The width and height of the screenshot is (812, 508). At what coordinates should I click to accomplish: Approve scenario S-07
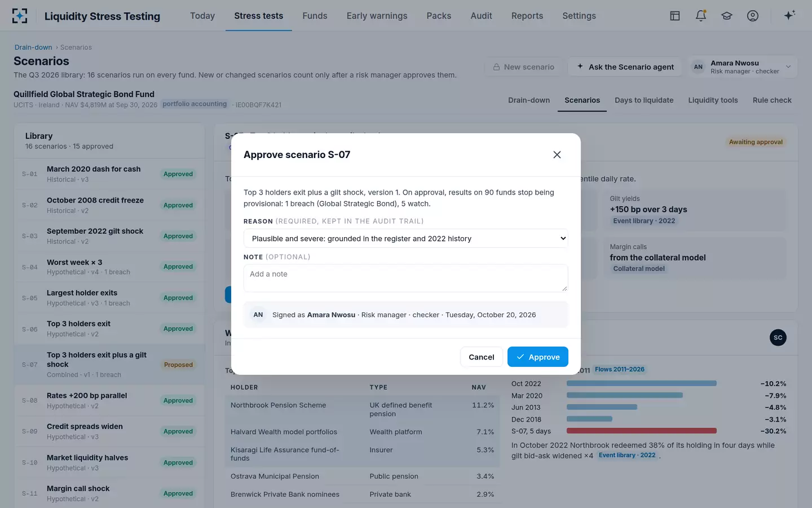click(538, 357)
